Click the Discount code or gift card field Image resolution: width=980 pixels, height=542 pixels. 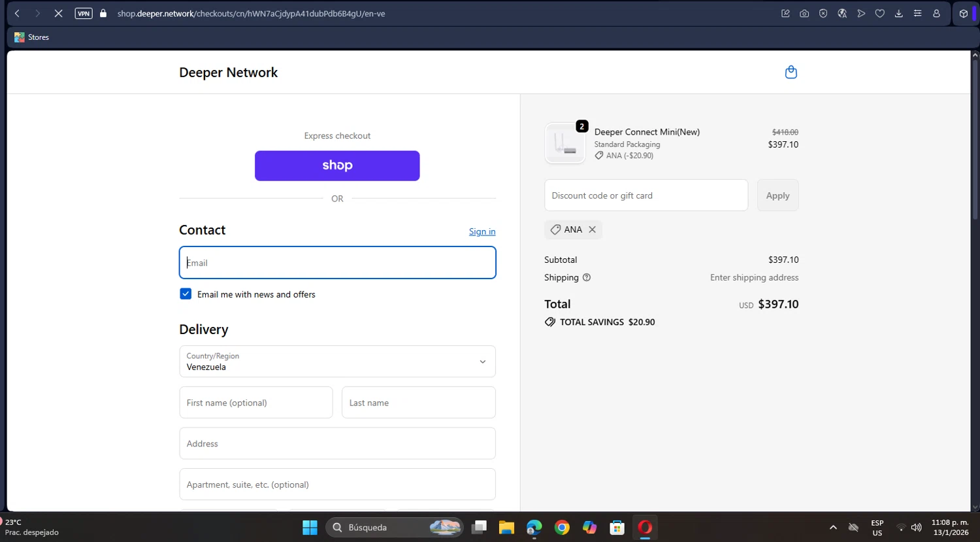(646, 195)
